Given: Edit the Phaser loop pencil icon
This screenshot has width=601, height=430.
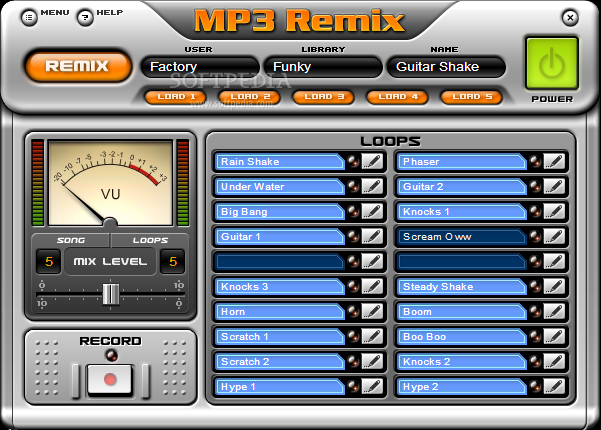Looking at the screenshot, I should (554, 161).
